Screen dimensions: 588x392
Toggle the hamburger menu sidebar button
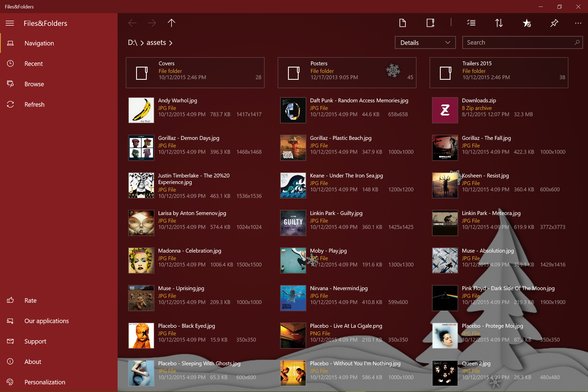coord(10,23)
